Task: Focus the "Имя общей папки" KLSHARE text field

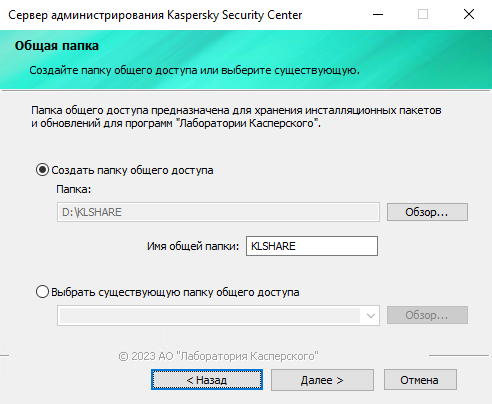Action: point(312,246)
